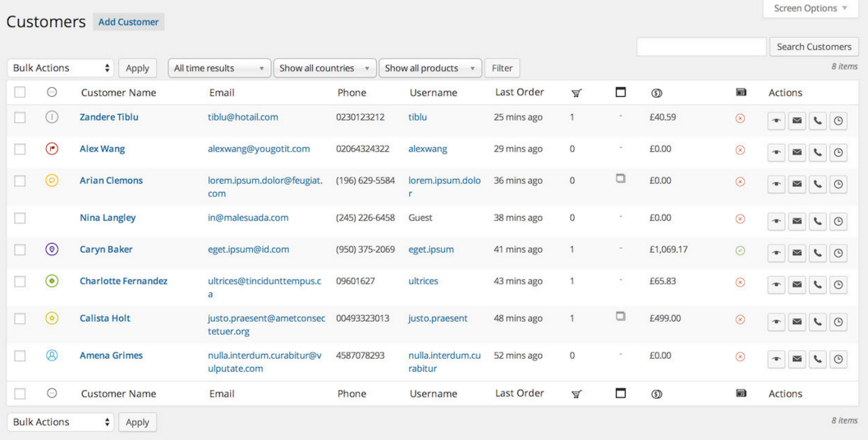The width and height of the screenshot is (868, 440).
Task: Click the email envelope icon for Caryn Baker
Action: pos(797,253)
